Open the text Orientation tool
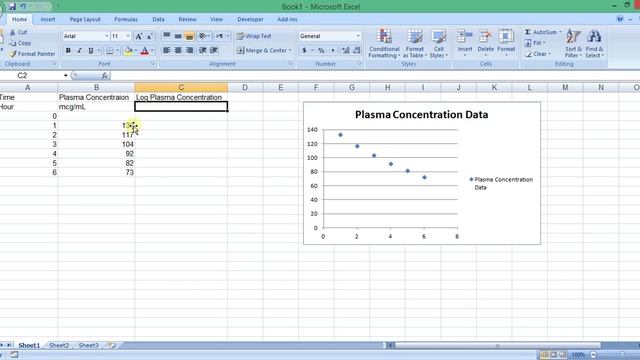 tap(202, 36)
